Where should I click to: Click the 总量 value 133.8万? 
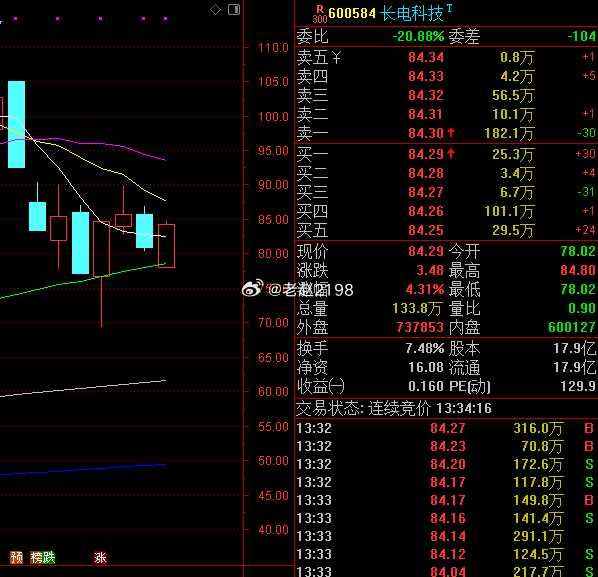[x=418, y=308]
